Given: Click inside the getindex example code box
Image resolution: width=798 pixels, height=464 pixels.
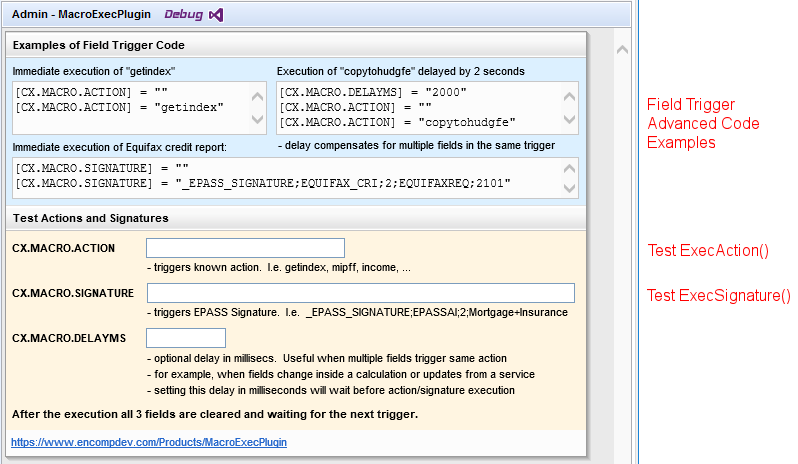Looking at the screenshot, I should click(132, 108).
